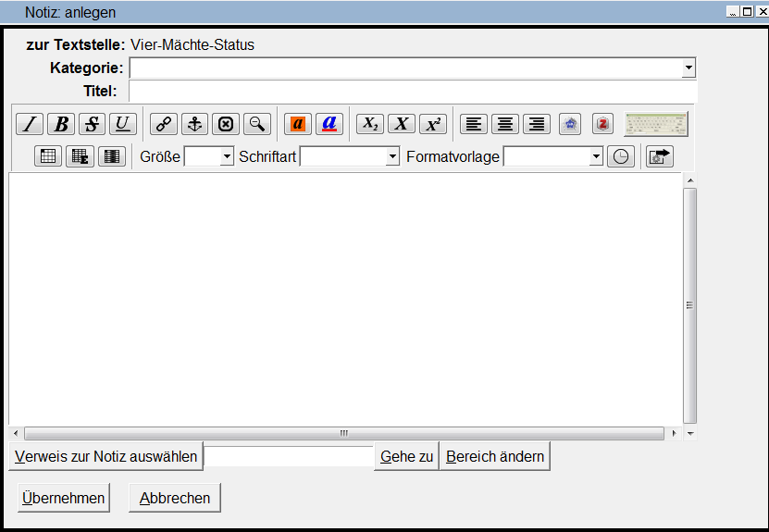Viewport: 769px width, 532px height.
Task: Toggle bold formatting
Action: point(61,124)
